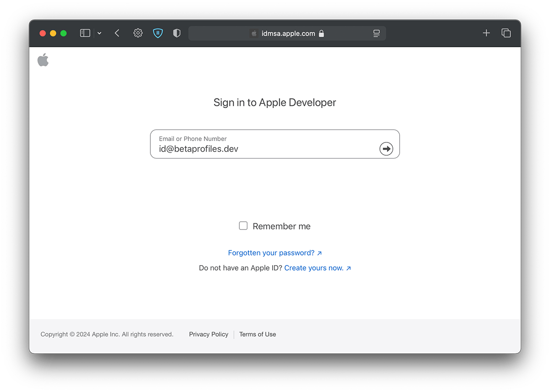
Task: Click the "Remember me" label text
Action: tap(281, 226)
